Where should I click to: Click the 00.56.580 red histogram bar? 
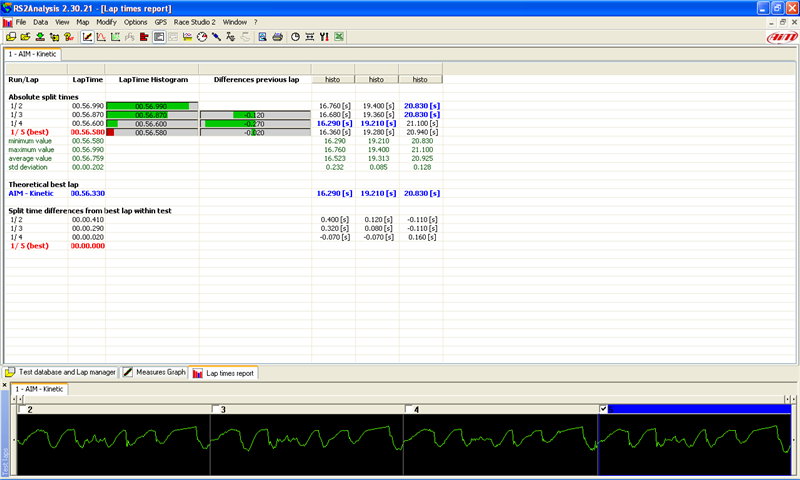152,132
